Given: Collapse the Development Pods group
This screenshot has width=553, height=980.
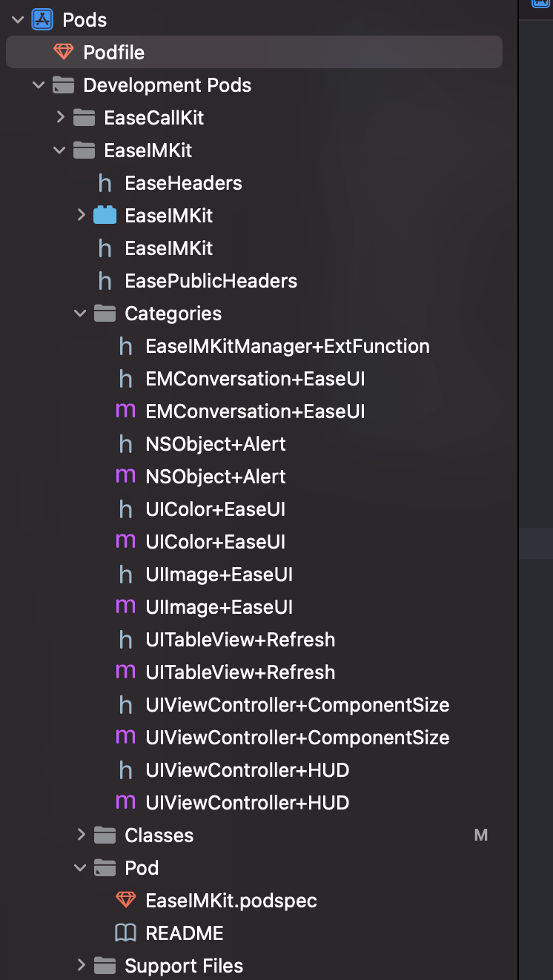Looking at the screenshot, I should (x=39, y=85).
